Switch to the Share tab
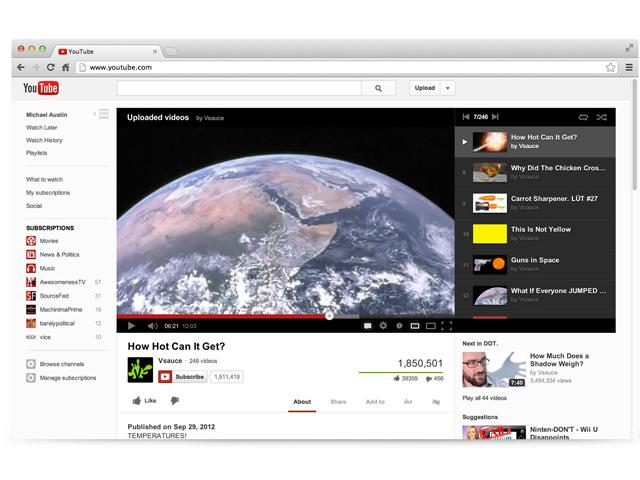 338,402
